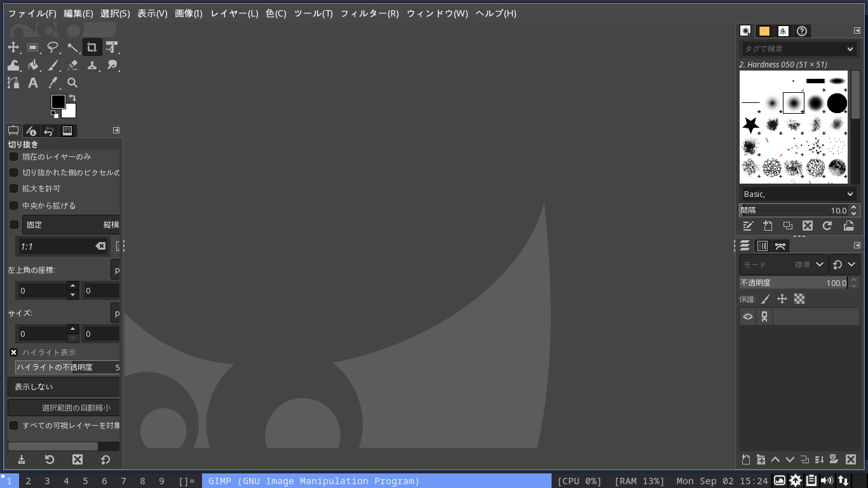This screenshot has width=868, height=488.
Task: Reset tool options to default values
Action: [x=105, y=459]
